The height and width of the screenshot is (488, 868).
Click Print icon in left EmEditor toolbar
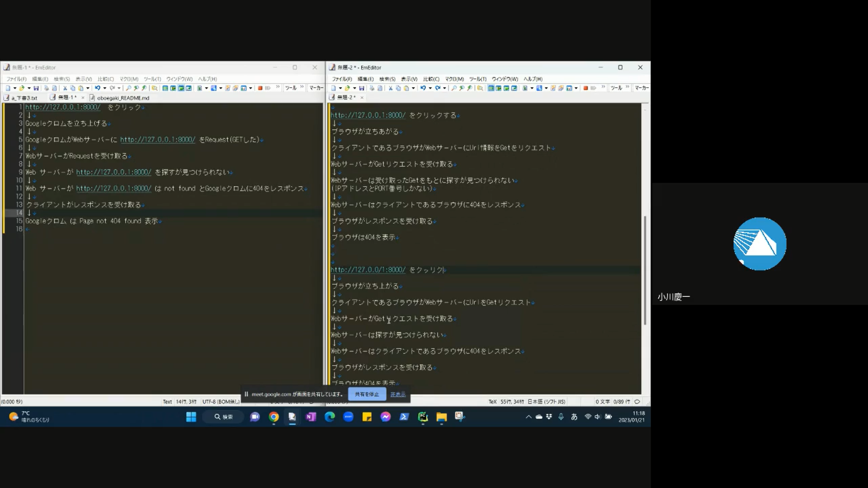46,88
